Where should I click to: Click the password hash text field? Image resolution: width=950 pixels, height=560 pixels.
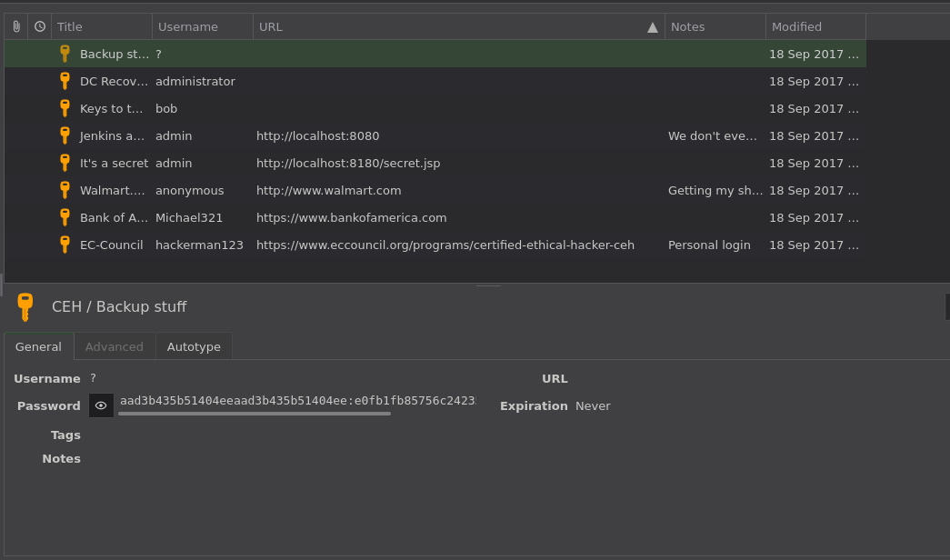(x=297, y=401)
